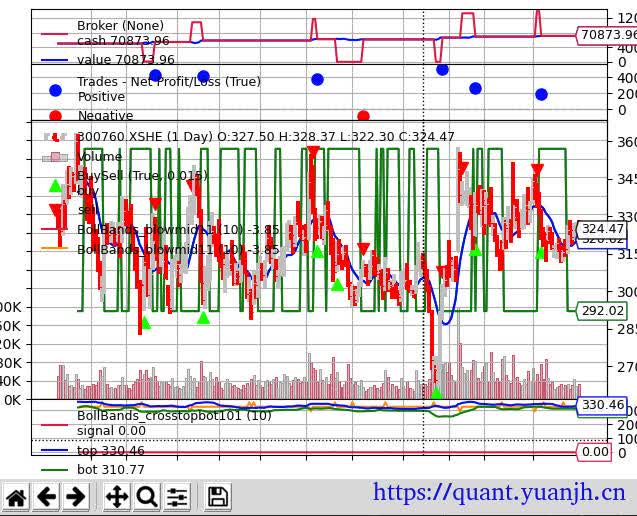
Task: Click the bot 310.77 legend entry
Action: pyautogui.click(x=110, y=470)
